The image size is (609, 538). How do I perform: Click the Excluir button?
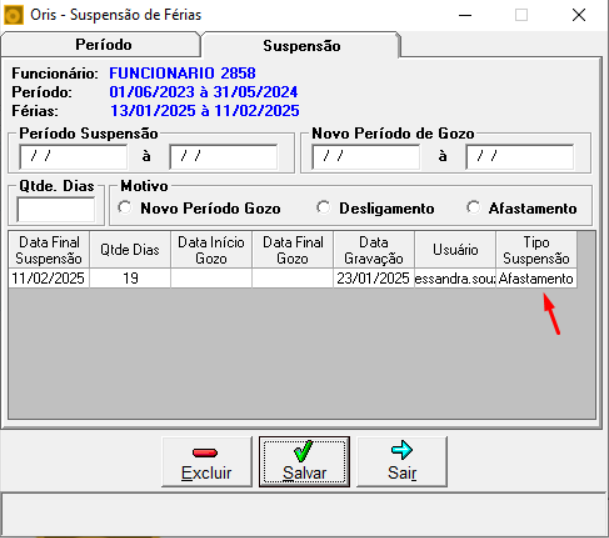207,461
